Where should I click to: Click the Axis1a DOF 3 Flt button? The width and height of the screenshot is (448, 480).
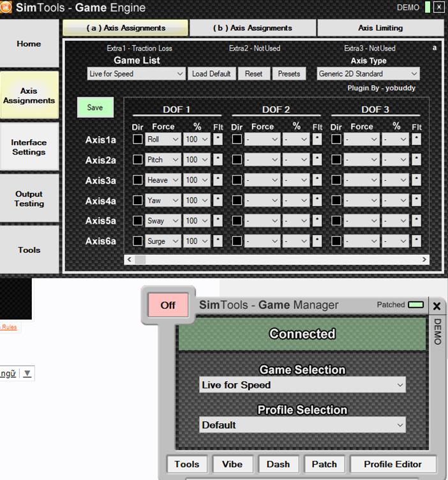pos(416,139)
